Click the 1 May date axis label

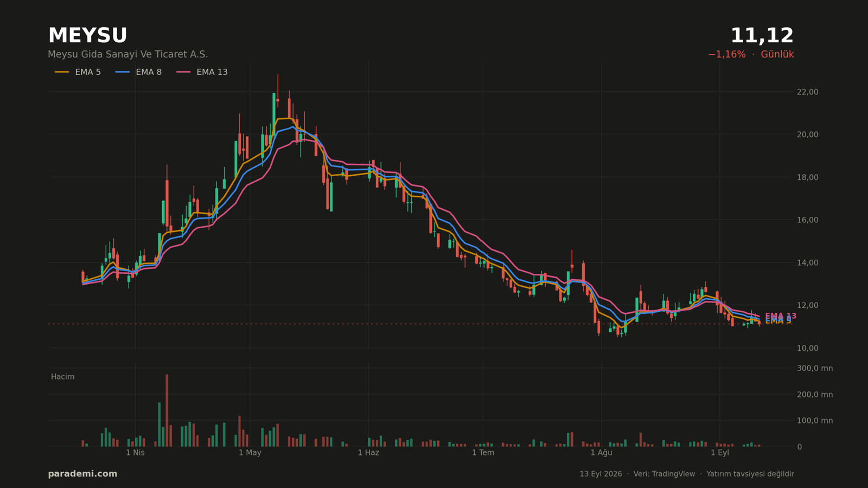[250, 453]
